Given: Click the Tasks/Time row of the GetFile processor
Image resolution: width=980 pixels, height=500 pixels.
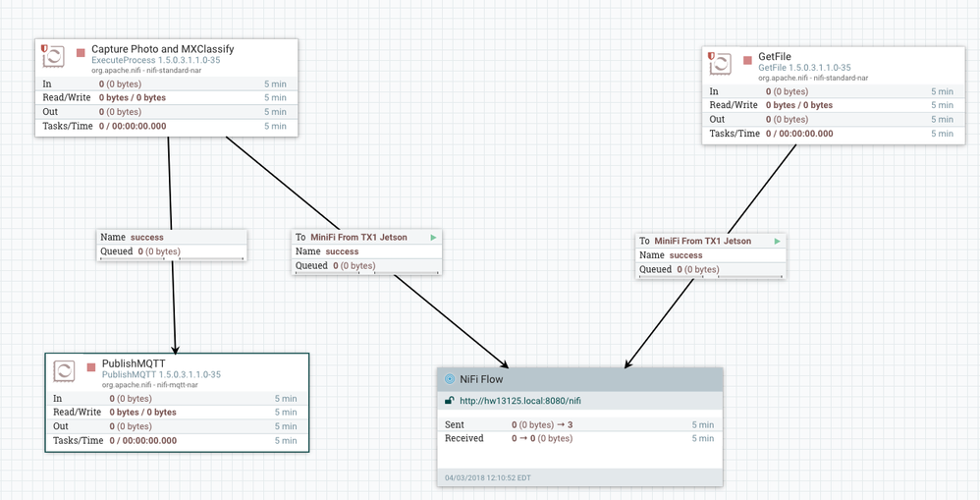Looking at the screenshot, I should pos(834,134).
